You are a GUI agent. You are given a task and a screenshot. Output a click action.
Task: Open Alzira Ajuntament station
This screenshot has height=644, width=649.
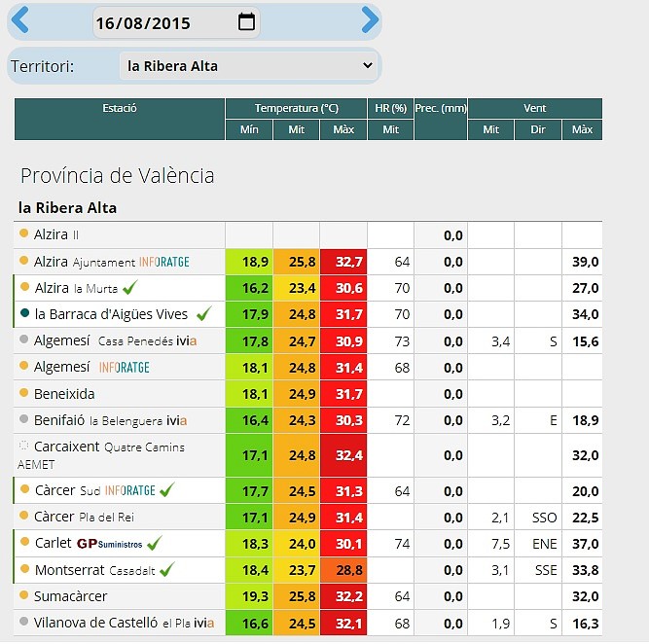click(x=86, y=262)
